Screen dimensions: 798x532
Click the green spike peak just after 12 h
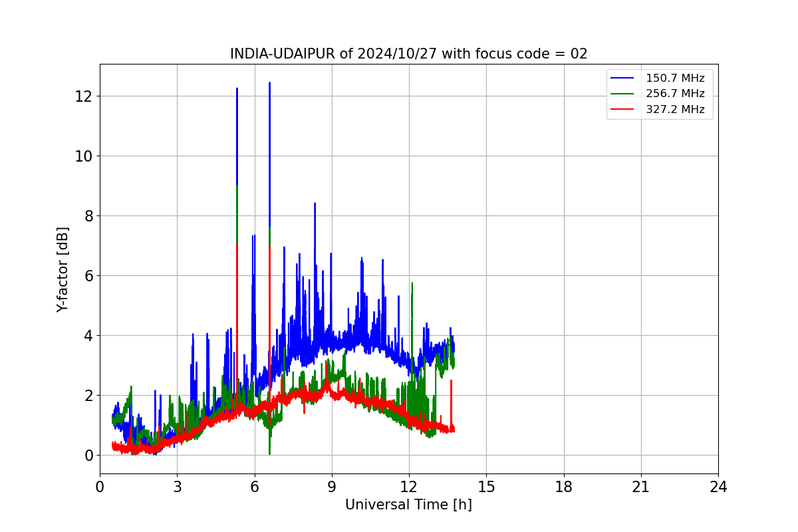point(412,284)
